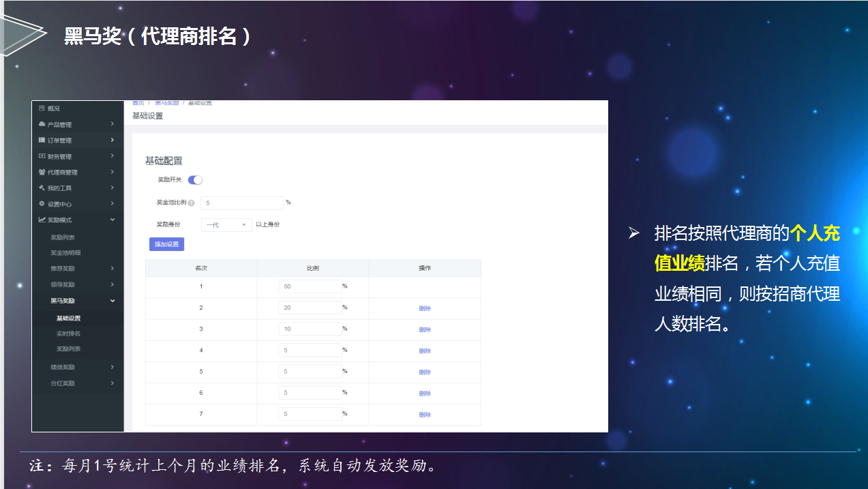Open 奖励列表 under 奖励模式
This screenshot has width=868, height=489.
(63, 237)
